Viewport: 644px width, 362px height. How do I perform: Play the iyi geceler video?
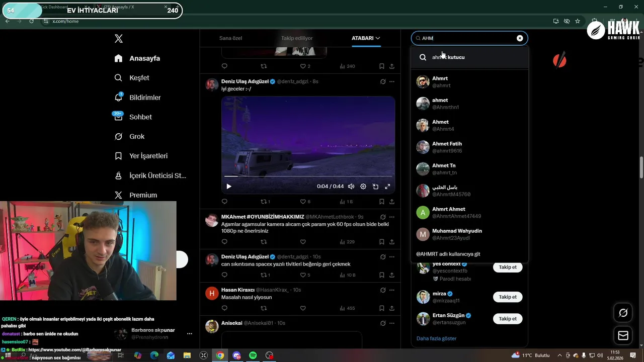[x=229, y=187]
